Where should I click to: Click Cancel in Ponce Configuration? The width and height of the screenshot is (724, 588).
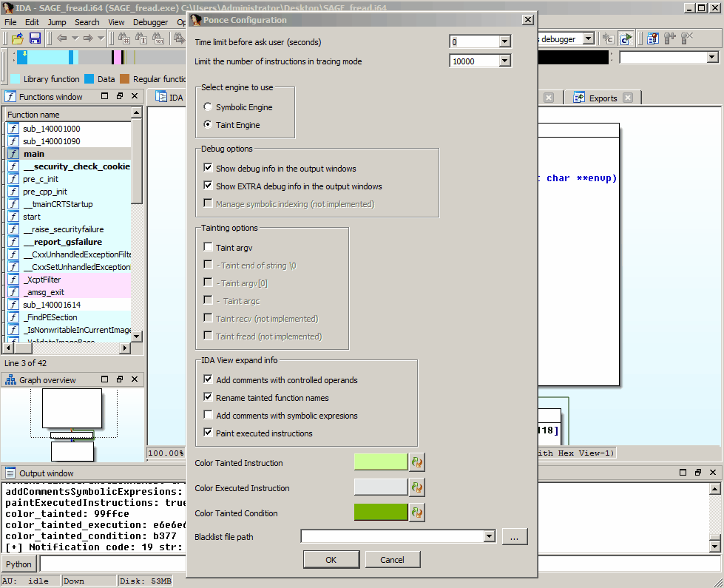pyautogui.click(x=393, y=559)
